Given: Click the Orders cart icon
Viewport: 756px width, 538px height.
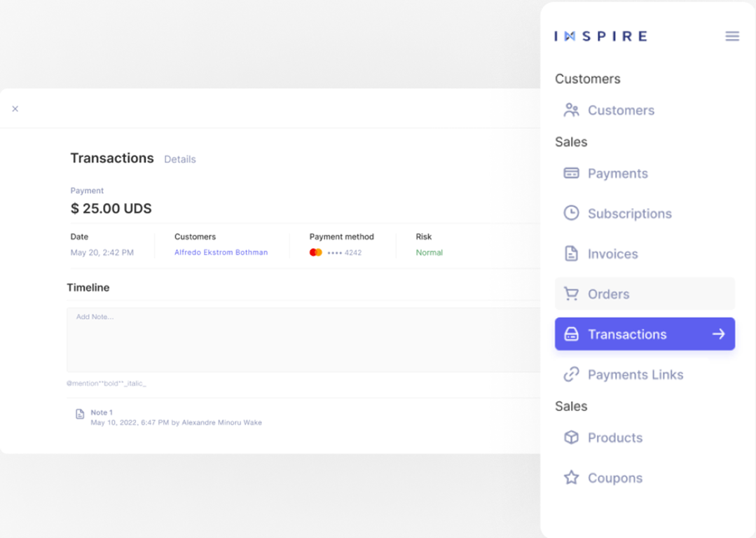Looking at the screenshot, I should (x=571, y=294).
